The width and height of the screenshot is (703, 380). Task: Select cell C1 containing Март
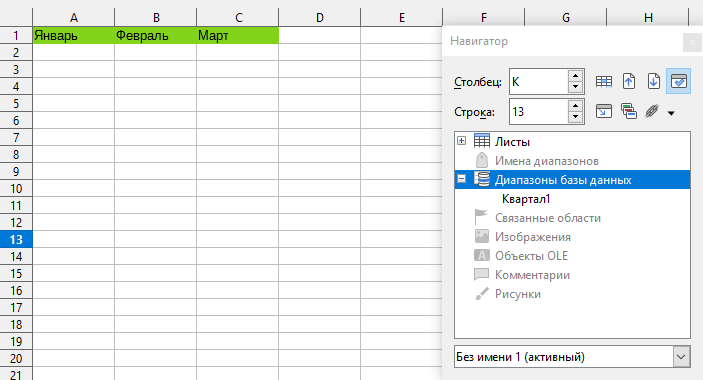coord(238,35)
